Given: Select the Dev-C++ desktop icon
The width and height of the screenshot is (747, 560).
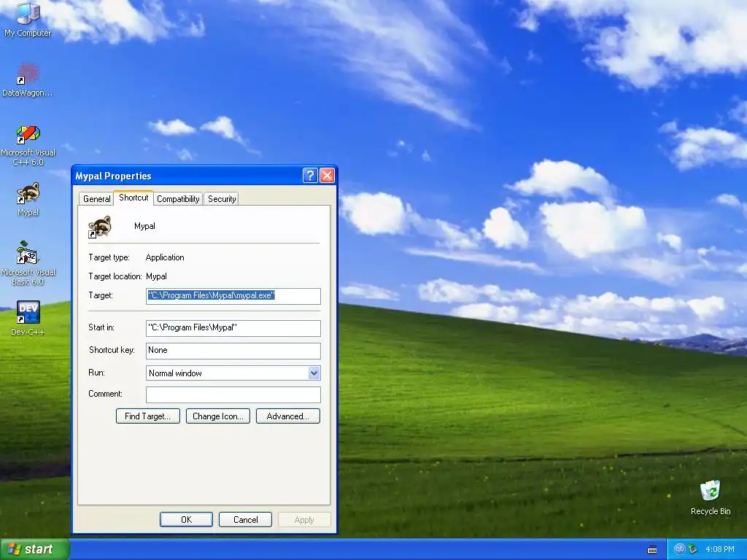Looking at the screenshot, I should tap(28, 318).
